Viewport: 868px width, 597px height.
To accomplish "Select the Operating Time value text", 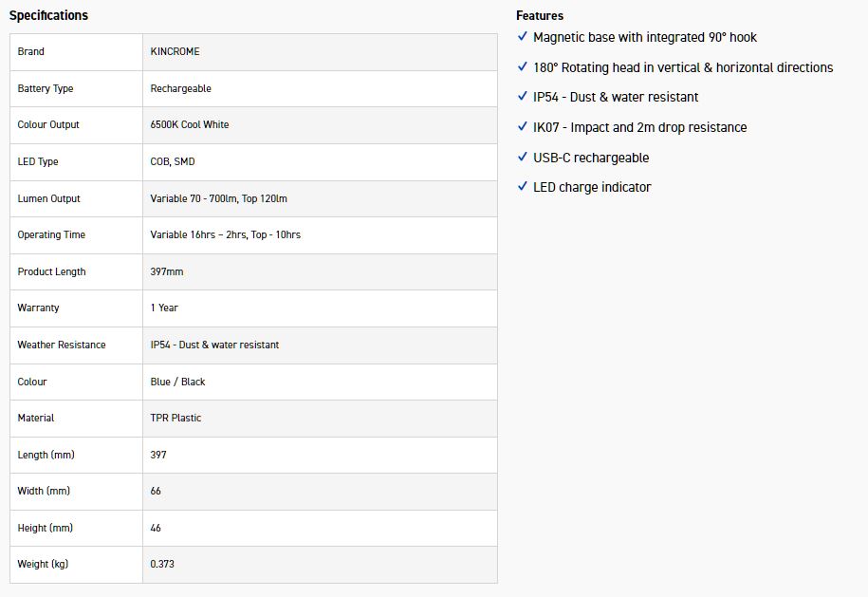I will click(x=226, y=234).
